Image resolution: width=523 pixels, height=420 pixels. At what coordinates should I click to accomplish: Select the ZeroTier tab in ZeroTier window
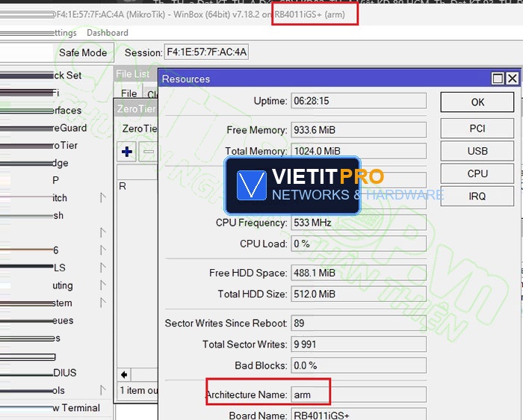coord(140,129)
